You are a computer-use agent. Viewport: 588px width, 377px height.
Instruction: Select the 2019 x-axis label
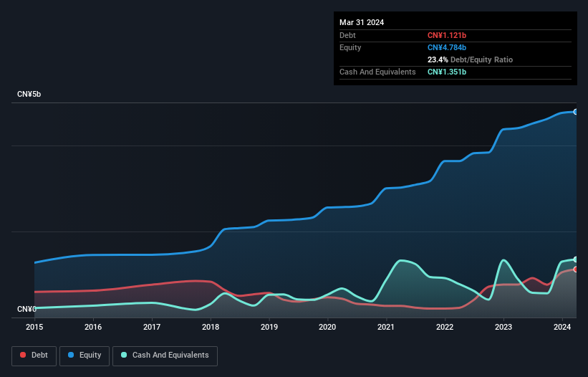[269, 327]
